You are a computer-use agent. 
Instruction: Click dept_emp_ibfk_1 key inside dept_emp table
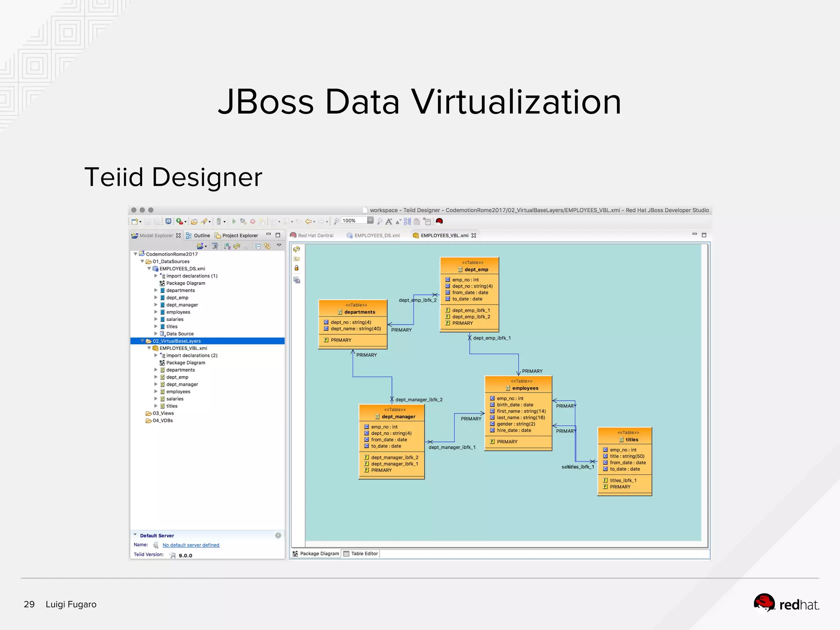(x=468, y=310)
